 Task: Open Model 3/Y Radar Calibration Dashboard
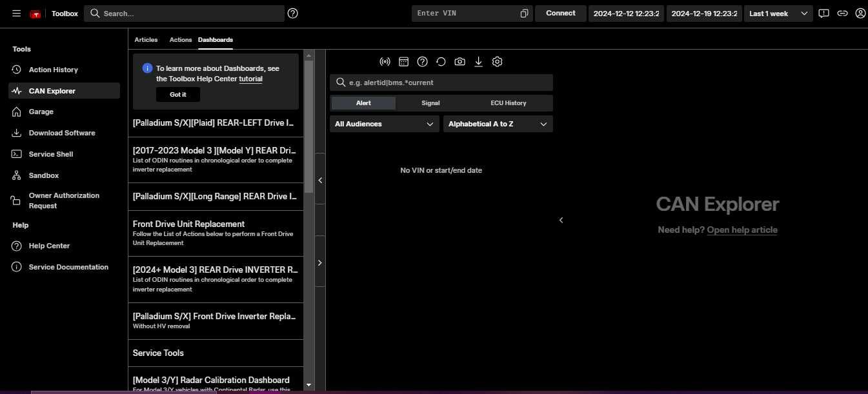pyautogui.click(x=216, y=380)
